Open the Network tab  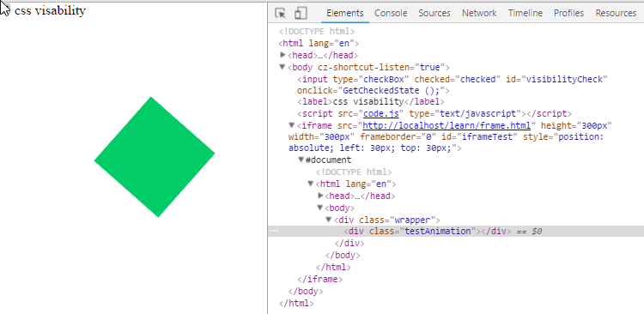pos(479,13)
